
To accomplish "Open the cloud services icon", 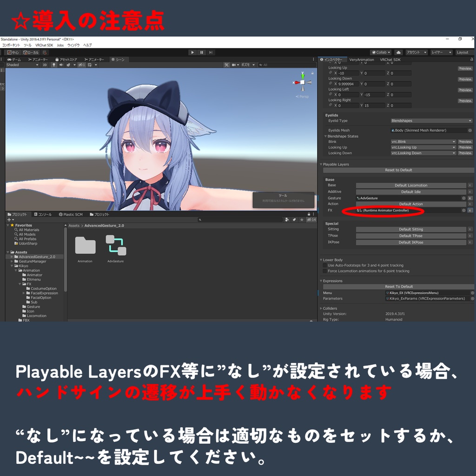I will click(398, 52).
